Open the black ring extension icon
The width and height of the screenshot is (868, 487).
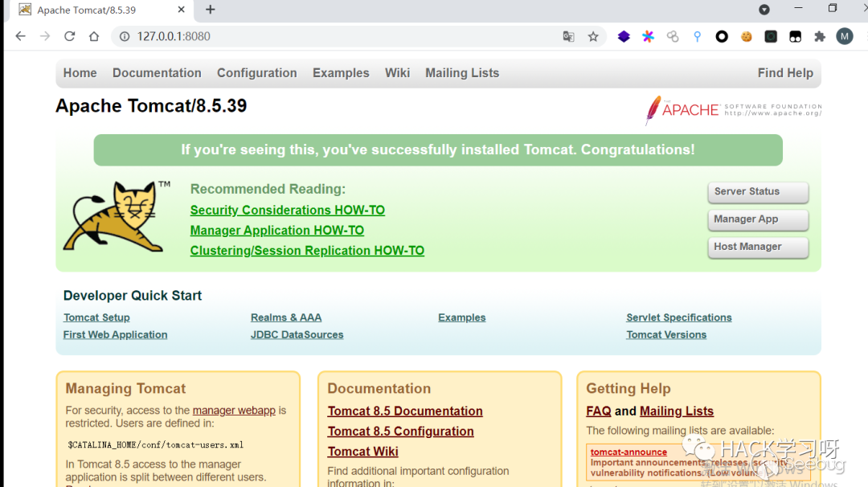(722, 36)
